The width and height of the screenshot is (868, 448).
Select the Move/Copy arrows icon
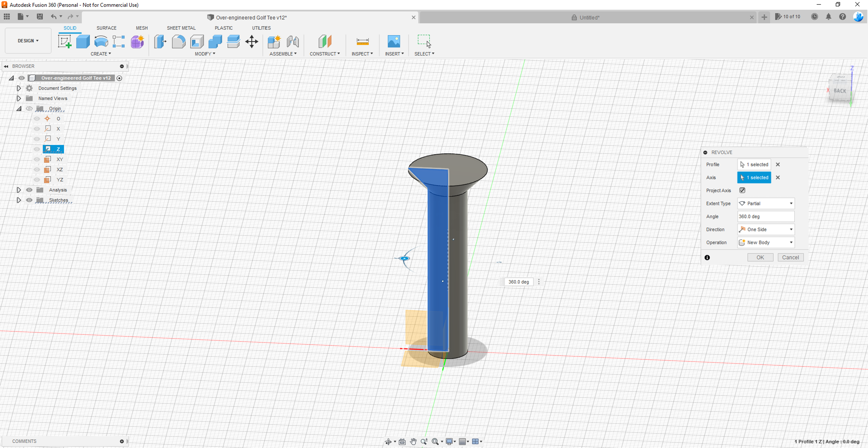click(251, 41)
